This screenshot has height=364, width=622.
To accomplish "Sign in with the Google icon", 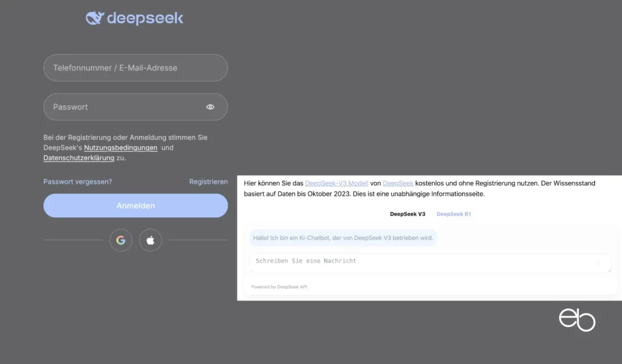I will tap(120, 240).
